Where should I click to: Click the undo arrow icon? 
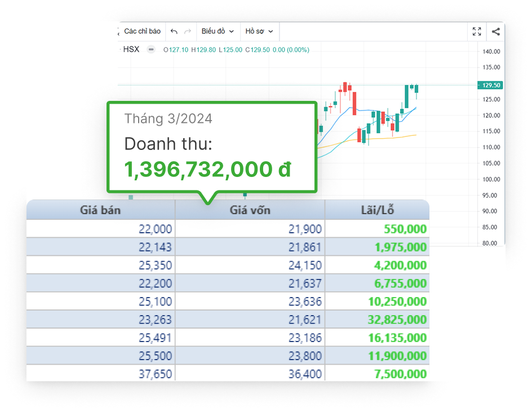pyautogui.click(x=174, y=32)
